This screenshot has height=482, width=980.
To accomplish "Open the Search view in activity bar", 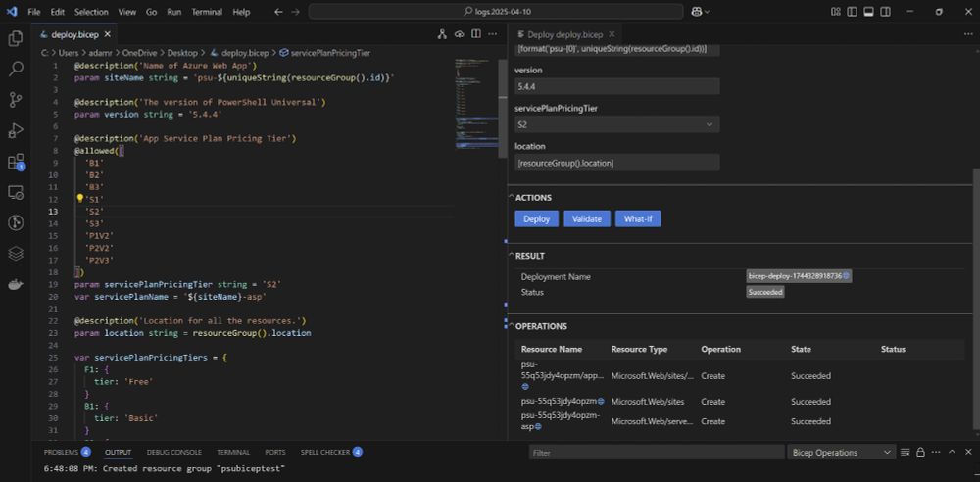I will 16,69.
